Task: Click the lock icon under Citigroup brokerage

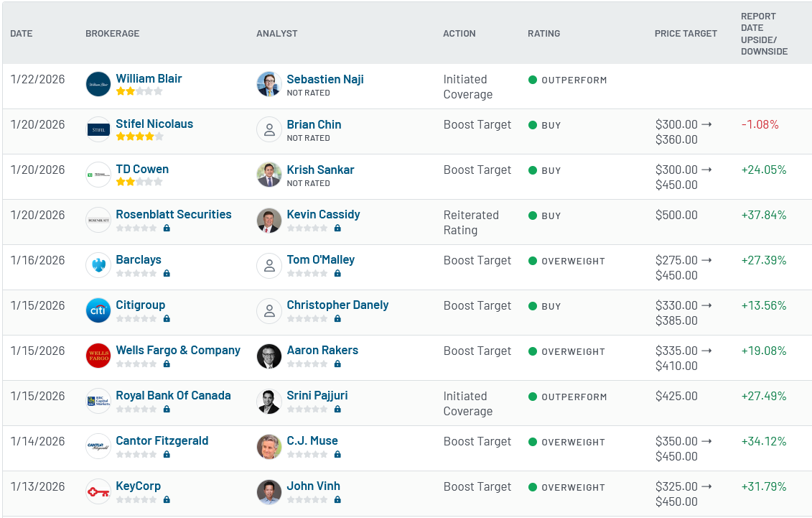Action: [167, 318]
